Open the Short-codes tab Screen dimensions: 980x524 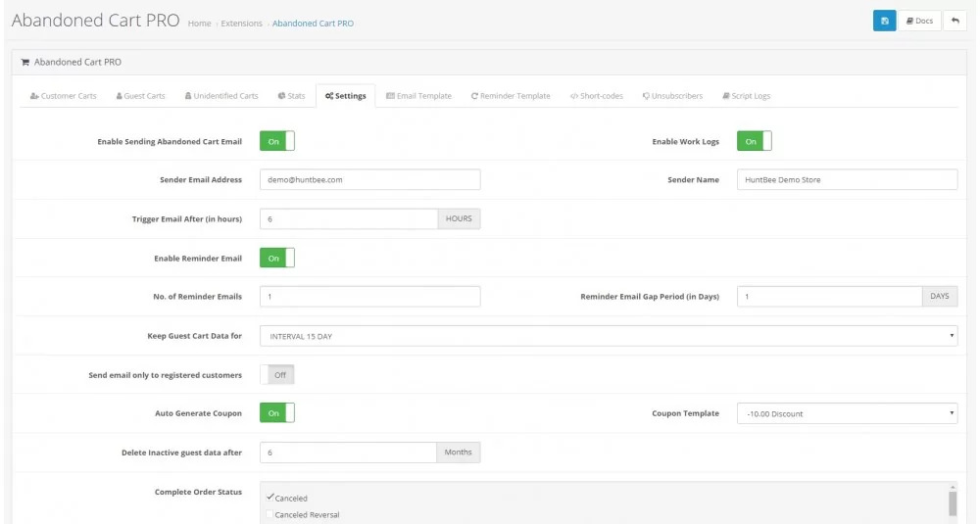pyautogui.click(x=599, y=96)
